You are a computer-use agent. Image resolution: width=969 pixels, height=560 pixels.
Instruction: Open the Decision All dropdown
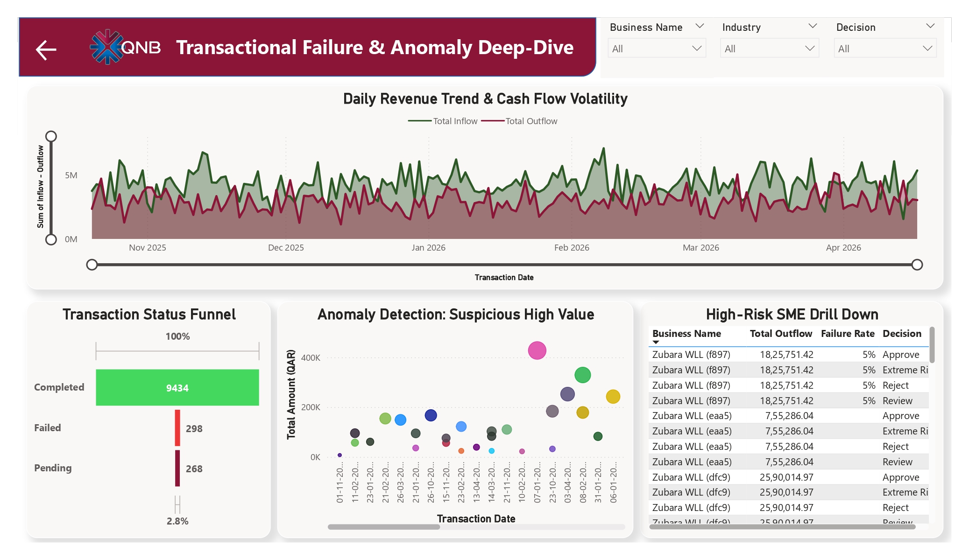pyautogui.click(x=885, y=49)
